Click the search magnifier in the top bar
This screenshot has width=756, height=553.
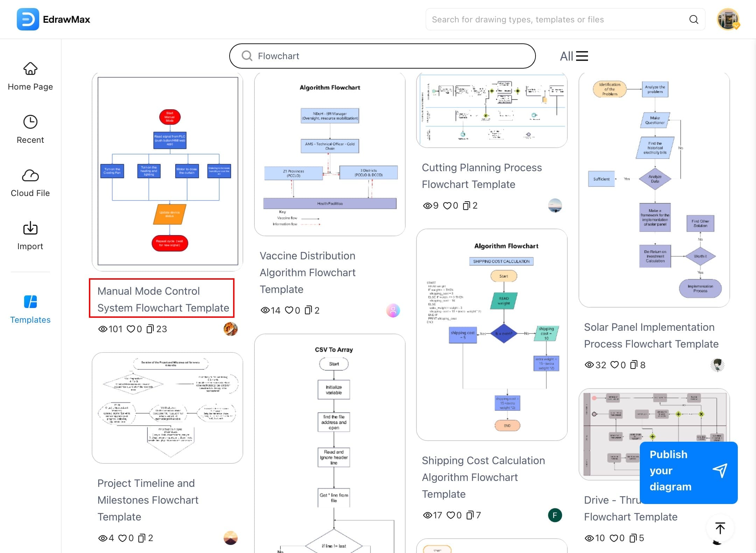(694, 19)
